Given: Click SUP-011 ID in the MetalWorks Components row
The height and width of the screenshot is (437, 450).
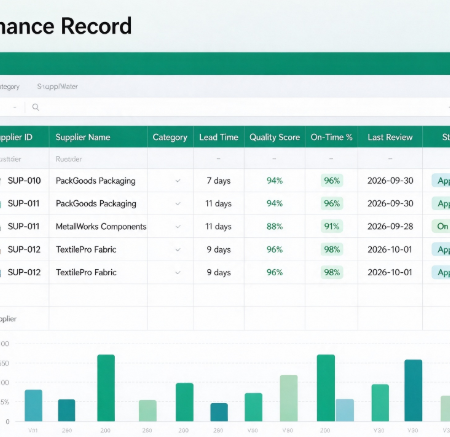Looking at the screenshot, I should (23, 227).
